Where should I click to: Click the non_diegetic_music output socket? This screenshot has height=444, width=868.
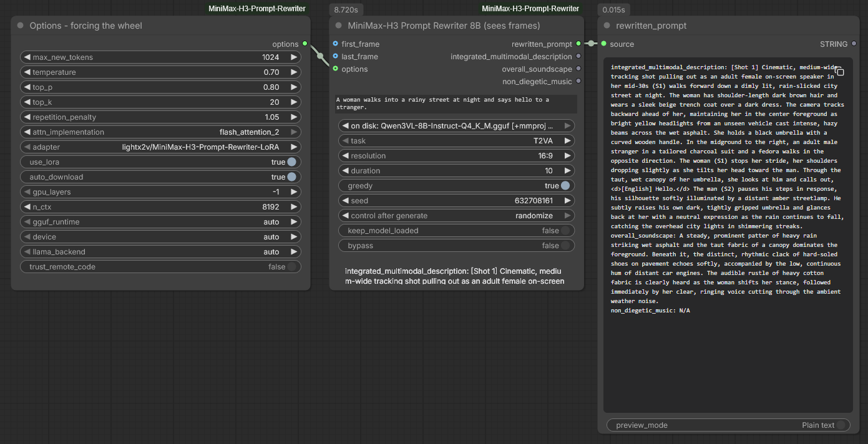[x=578, y=81]
